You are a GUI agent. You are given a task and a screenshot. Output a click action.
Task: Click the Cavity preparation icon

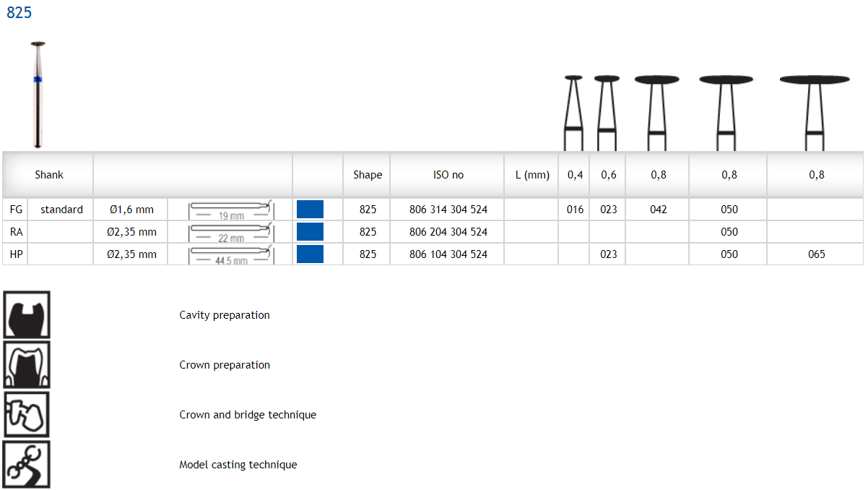tap(27, 314)
